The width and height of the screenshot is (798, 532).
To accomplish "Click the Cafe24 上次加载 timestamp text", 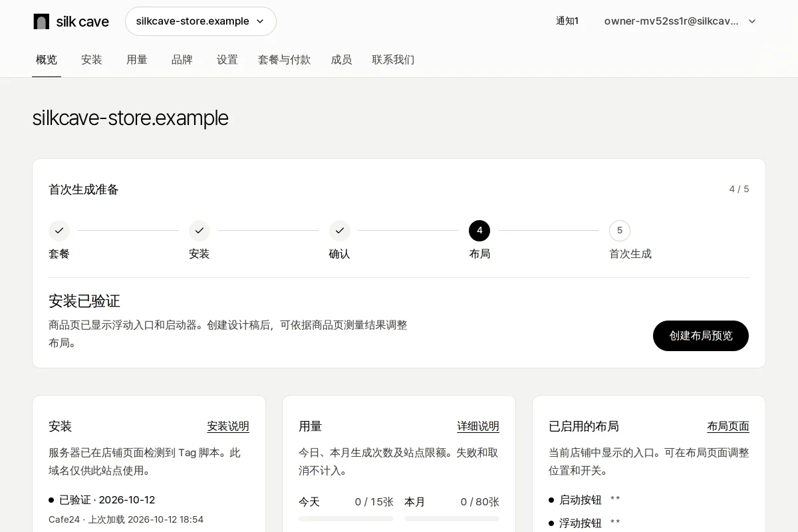I will pos(126,519).
